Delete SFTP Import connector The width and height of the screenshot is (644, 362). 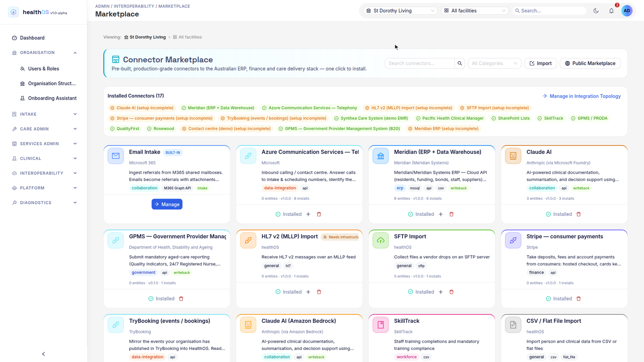coord(451,292)
